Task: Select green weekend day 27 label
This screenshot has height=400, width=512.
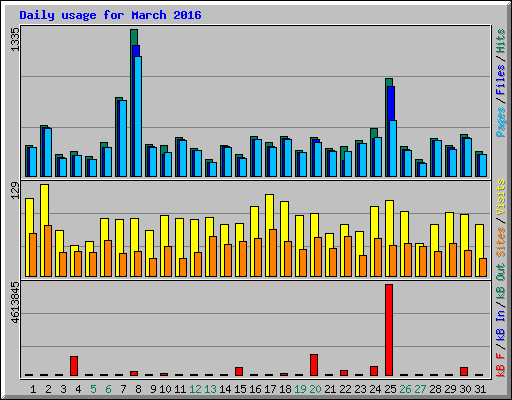Action: [x=420, y=389]
